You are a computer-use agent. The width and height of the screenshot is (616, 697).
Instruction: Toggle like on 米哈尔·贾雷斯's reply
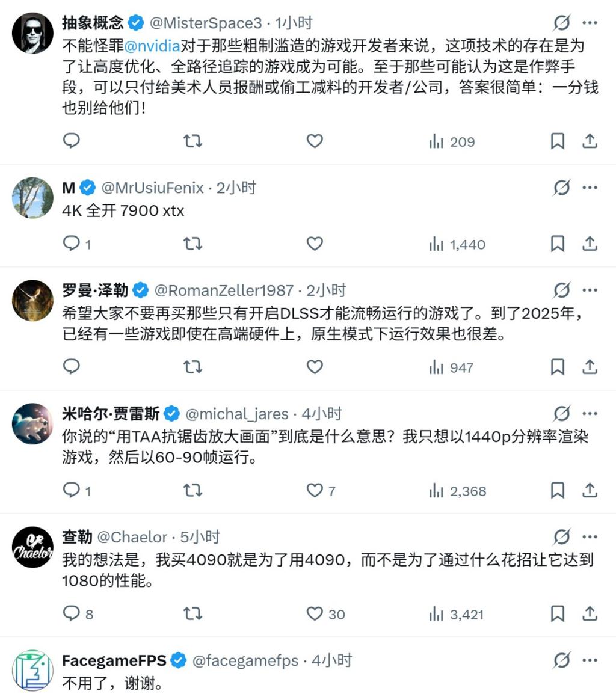[313, 490]
